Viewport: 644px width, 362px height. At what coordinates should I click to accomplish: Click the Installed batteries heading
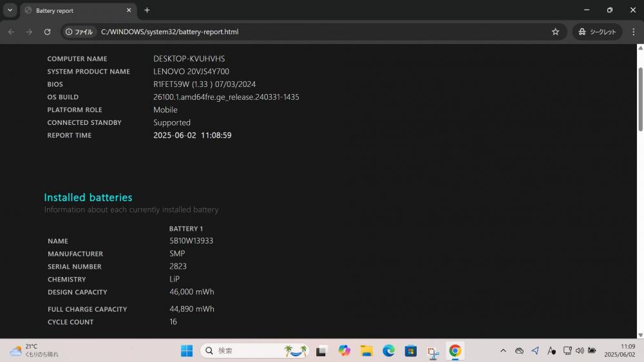pos(88,198)
